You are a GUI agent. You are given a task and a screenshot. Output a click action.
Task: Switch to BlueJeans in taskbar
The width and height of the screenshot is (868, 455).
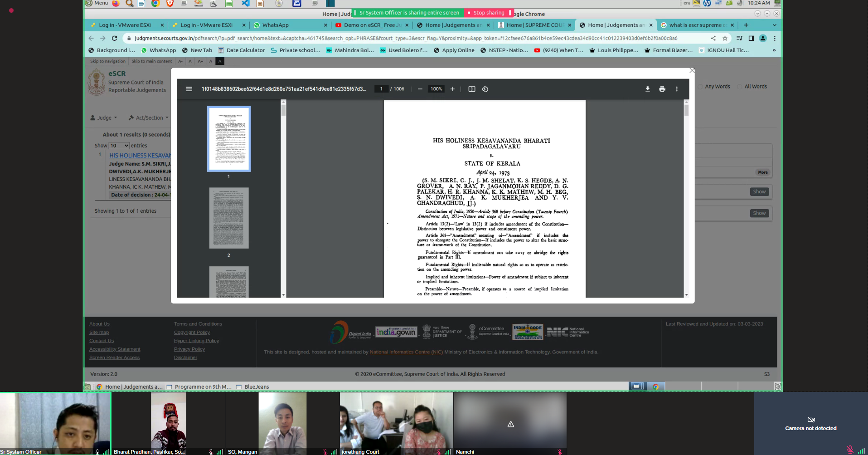(x=252, y=387)
